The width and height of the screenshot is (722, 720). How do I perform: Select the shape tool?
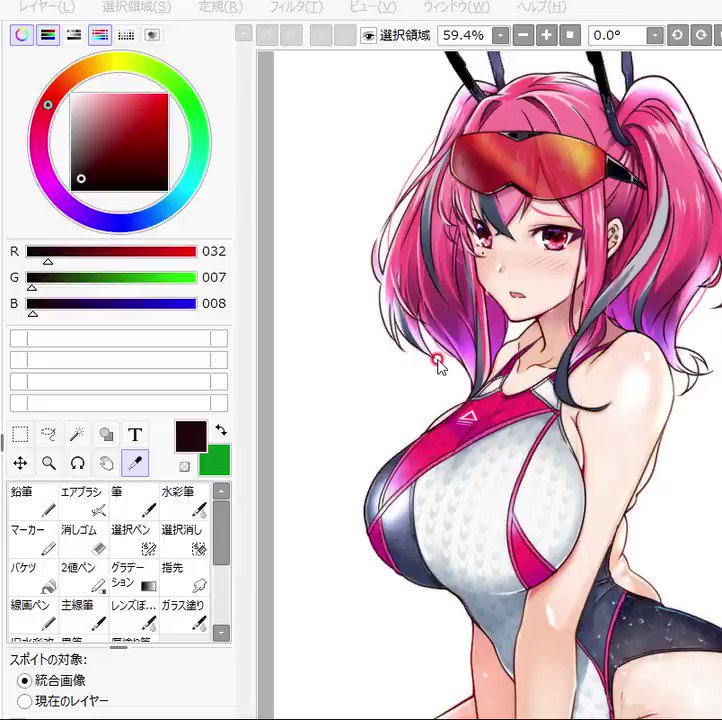(106, 434)
